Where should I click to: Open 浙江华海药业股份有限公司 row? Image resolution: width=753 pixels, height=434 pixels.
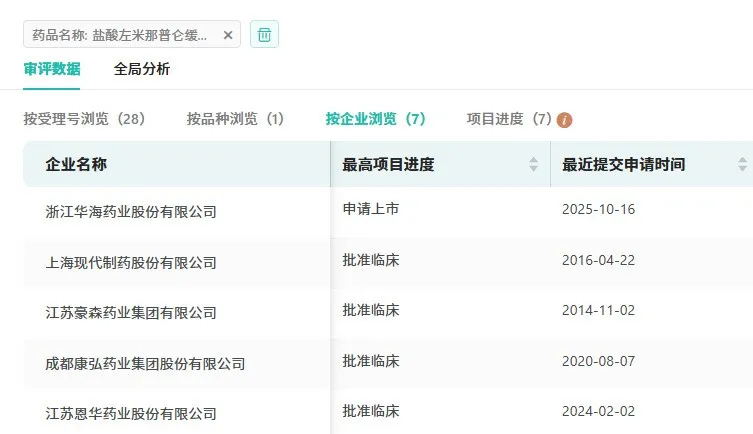(131, 212)
